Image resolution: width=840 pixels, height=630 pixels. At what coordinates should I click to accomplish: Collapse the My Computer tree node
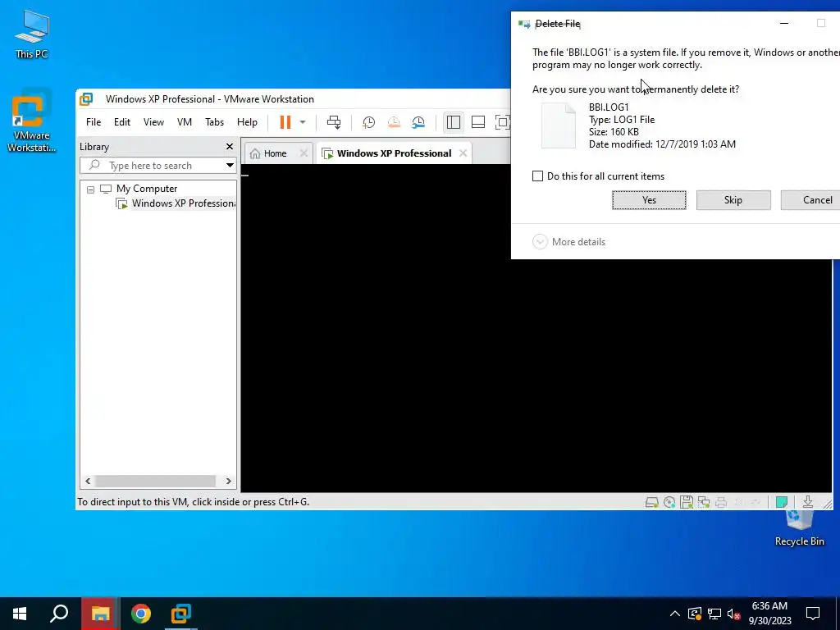tap(90, 189)
